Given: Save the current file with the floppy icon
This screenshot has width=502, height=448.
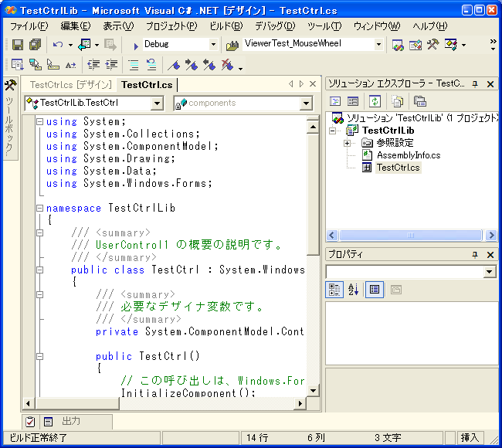Looking at the screenshot, I should [x=18, y=45].
